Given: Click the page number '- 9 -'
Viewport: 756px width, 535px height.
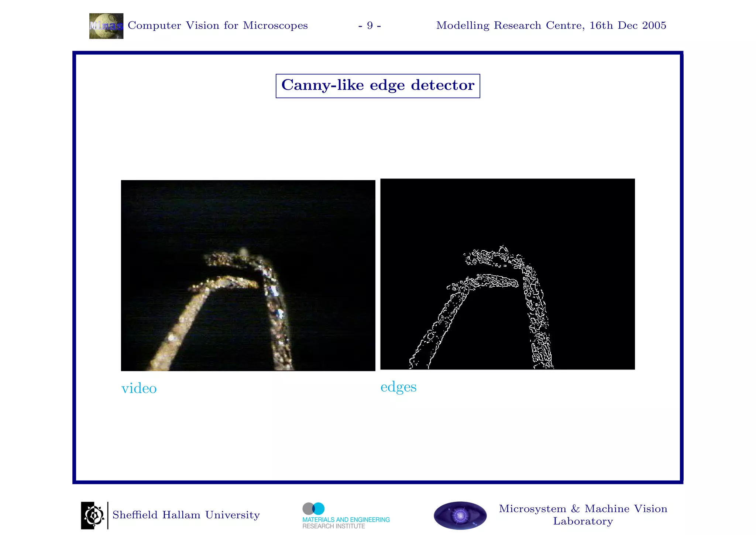Looking at the screenshot, I should [x=370, y=25].
